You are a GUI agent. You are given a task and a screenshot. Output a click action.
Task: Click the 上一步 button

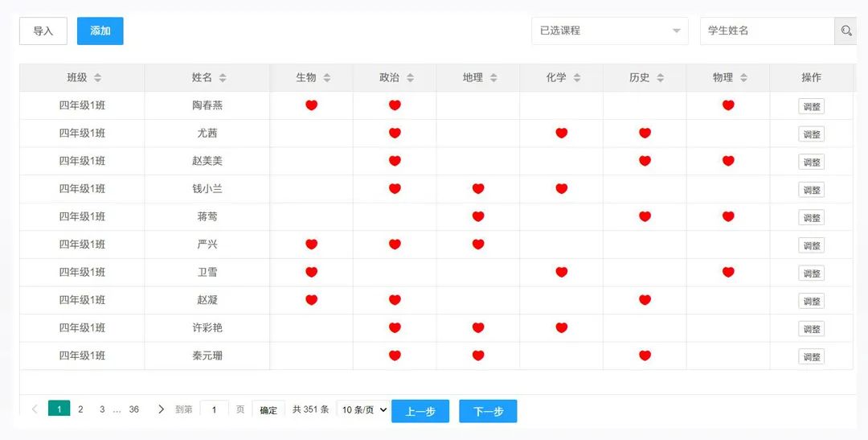pyautogui.click(x=420, y=411)
